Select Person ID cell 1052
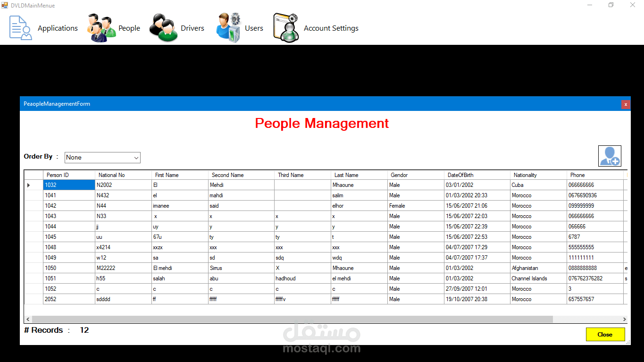This screenshot has height=362, width=644. click(69, 289)
